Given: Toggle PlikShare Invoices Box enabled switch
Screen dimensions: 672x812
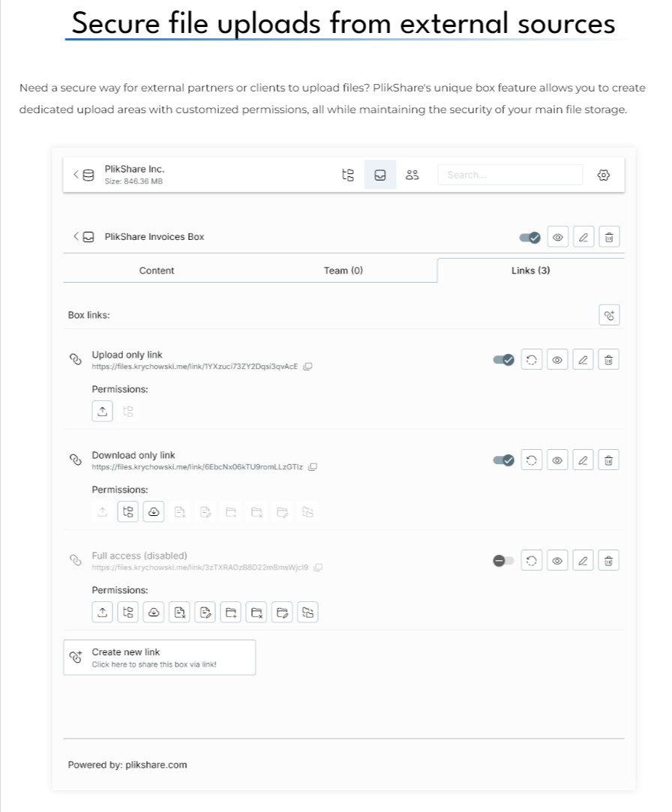Looking at the screenshot, I should click(529, 237).
